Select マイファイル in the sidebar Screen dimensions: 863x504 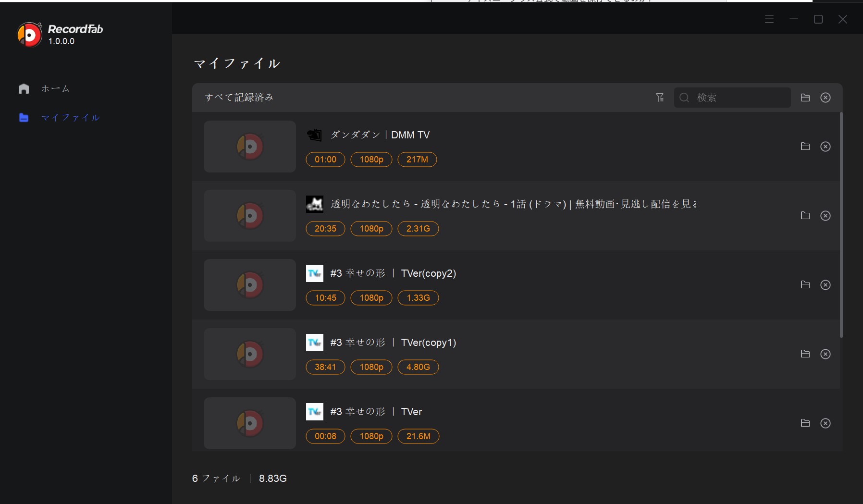(x=70, y=118)
